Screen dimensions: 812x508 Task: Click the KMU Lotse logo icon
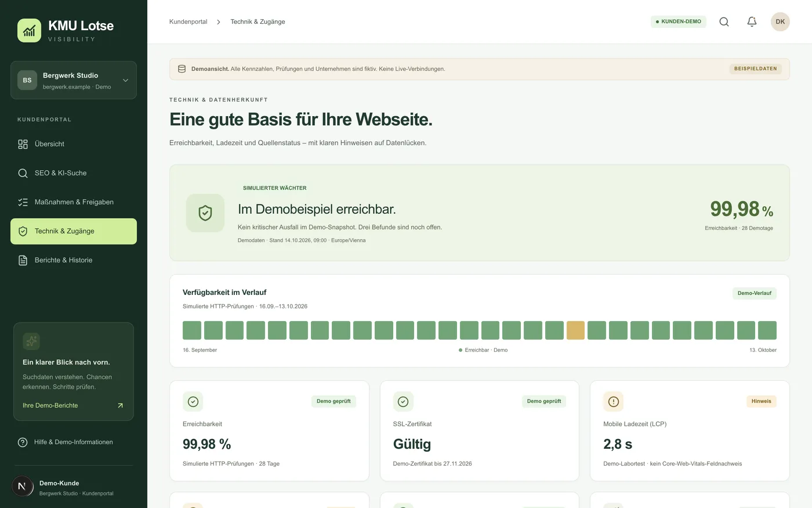click(29, 30)
